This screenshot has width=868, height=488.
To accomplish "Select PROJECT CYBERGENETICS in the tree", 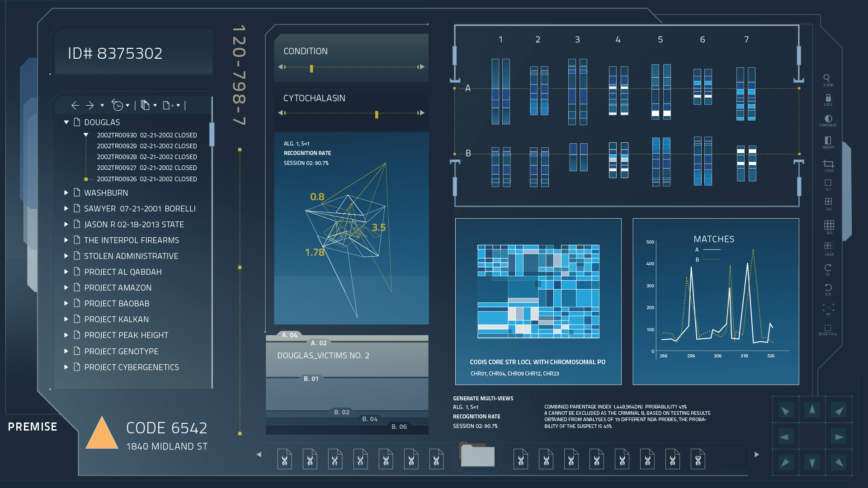I will pos(132,367).
